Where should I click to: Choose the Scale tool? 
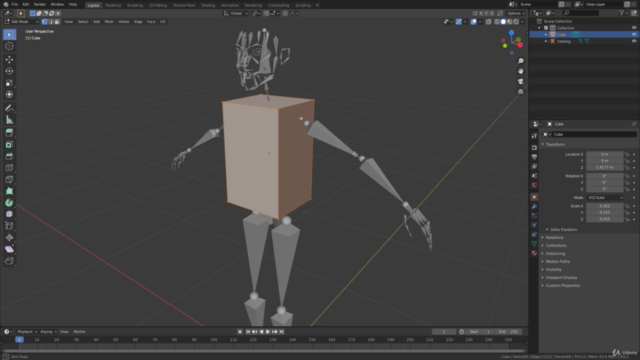[9, 83]
